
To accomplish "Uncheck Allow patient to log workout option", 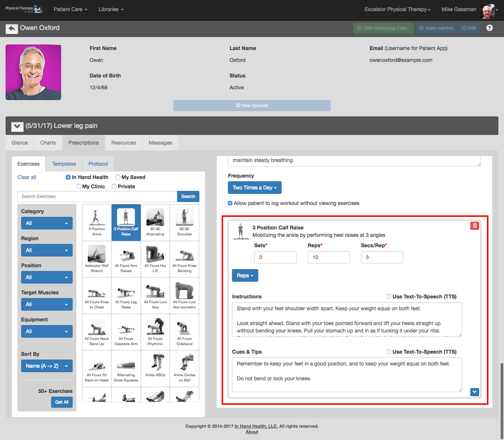I will click(x=230, y=203).
